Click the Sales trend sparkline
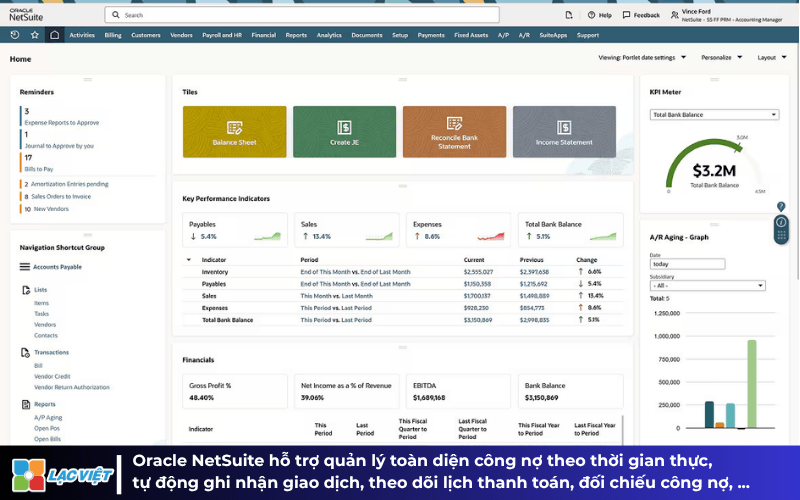 point(379,236)
